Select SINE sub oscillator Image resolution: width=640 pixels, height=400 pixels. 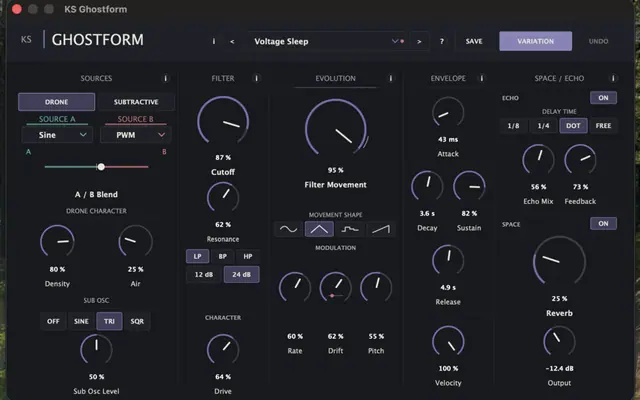(81, 321)
